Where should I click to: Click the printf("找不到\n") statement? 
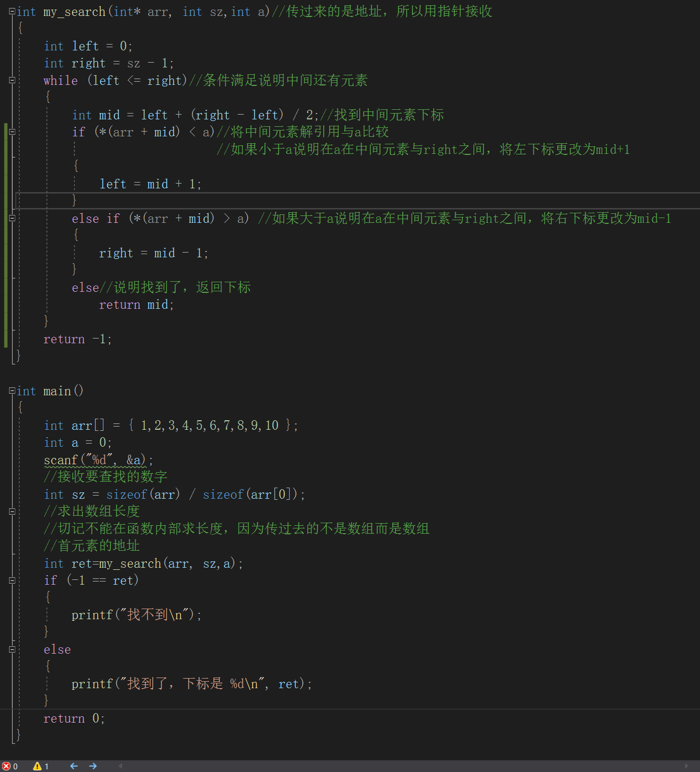click(136, 615)
